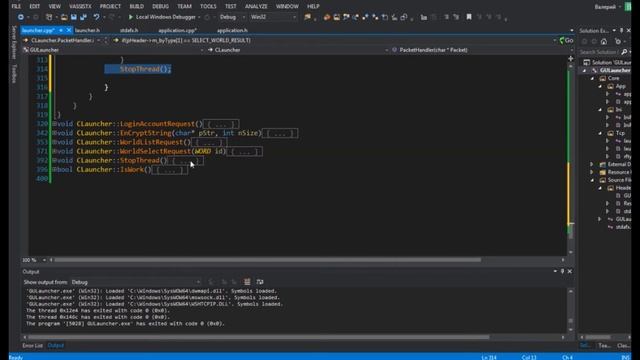Open the Win32 platform dropdown
The width and height of the screenshot is (640, 360).
click(x=273, y=17)
